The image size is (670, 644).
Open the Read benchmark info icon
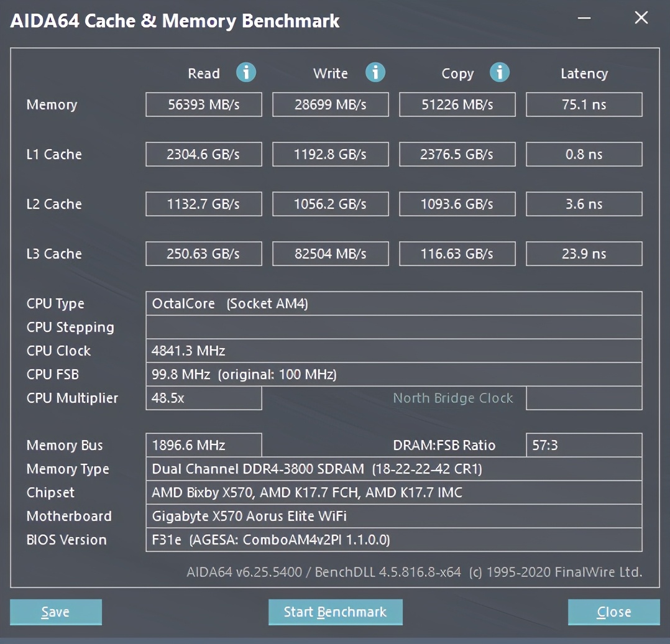tap(246, 73)
